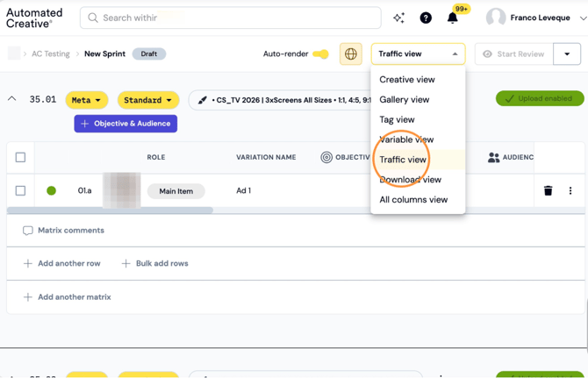Open the AI sparkle assistant icon
588x378 pixels.
[x=398, y=18]
